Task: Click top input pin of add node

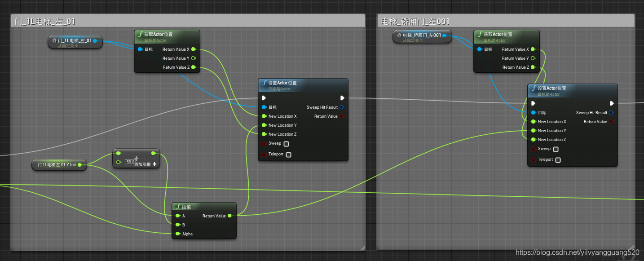Action: pyautogui.click(x=119, y=153)
